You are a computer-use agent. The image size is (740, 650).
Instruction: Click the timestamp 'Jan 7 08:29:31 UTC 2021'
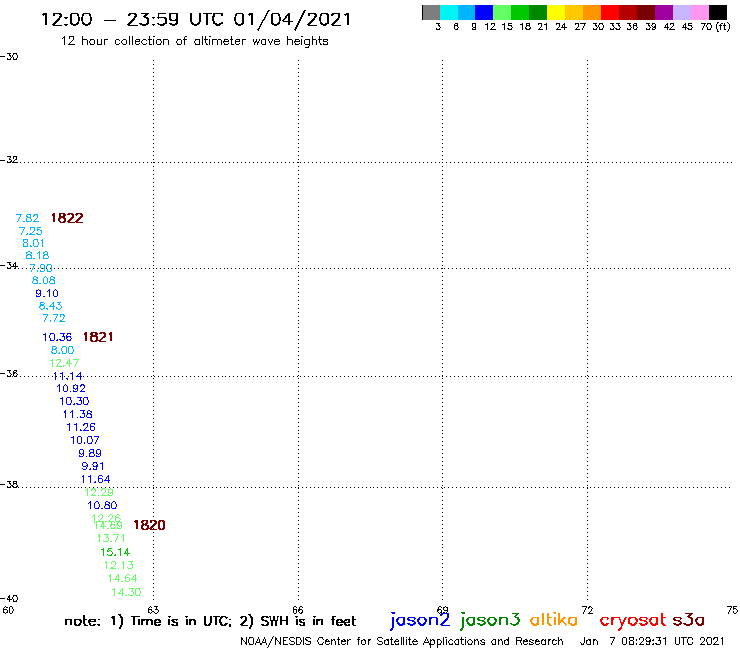[652, 641]
